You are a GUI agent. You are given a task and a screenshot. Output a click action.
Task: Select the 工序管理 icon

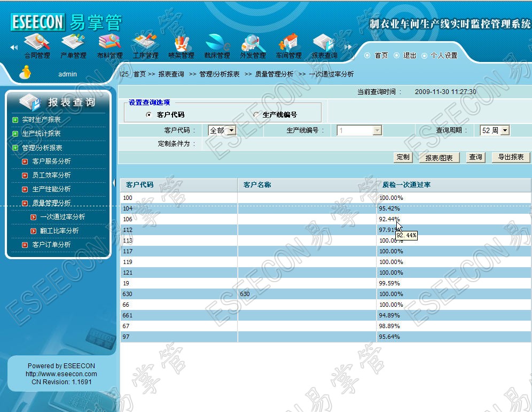145,43
